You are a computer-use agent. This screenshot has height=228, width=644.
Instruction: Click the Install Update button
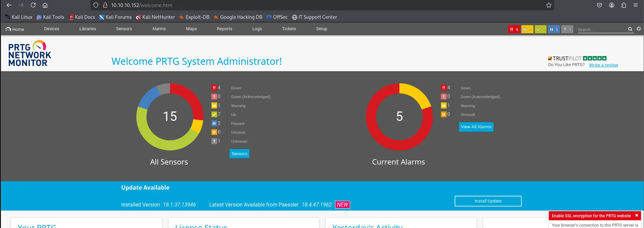488,201
